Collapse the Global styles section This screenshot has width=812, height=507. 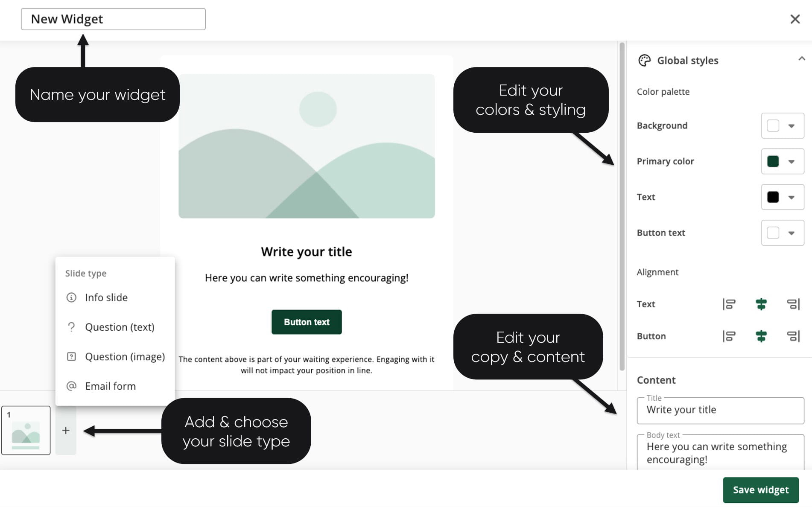(801, 59)
